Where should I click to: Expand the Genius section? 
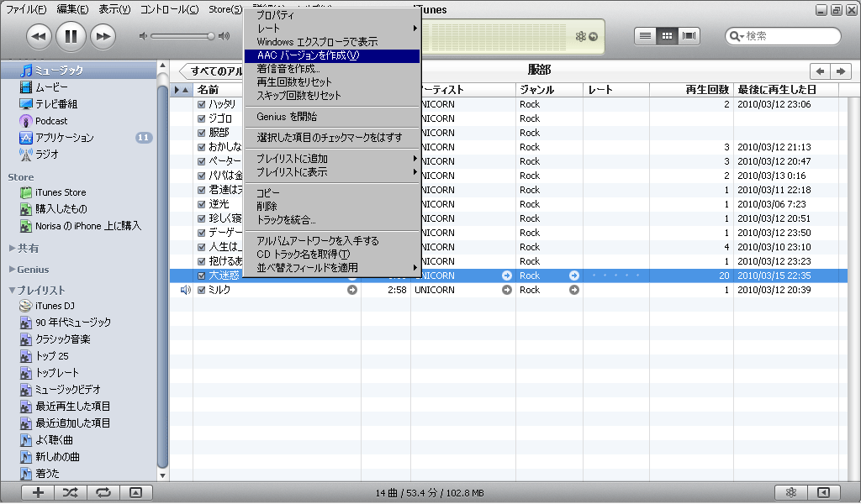tap(12, 270)
